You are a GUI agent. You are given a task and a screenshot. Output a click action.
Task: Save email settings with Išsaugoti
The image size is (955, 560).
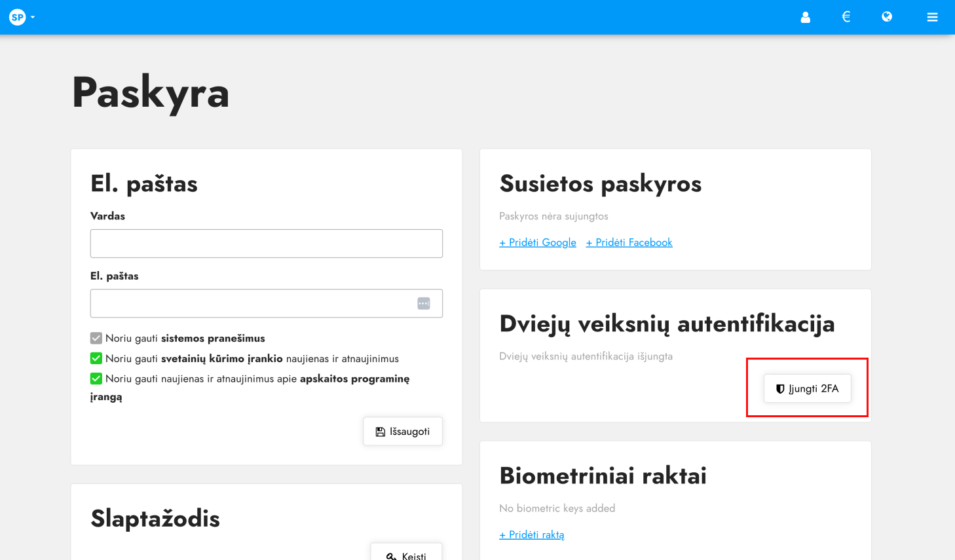(402, 430)
